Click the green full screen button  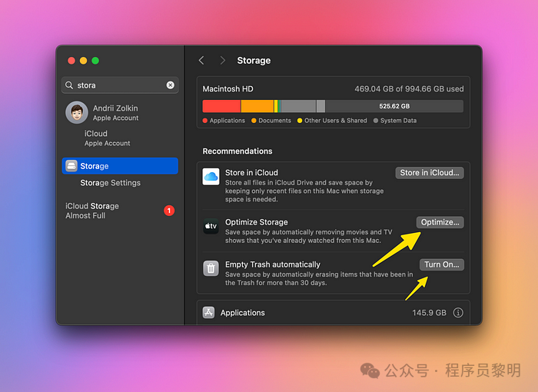pyautogui.click(x=95, y=61)
